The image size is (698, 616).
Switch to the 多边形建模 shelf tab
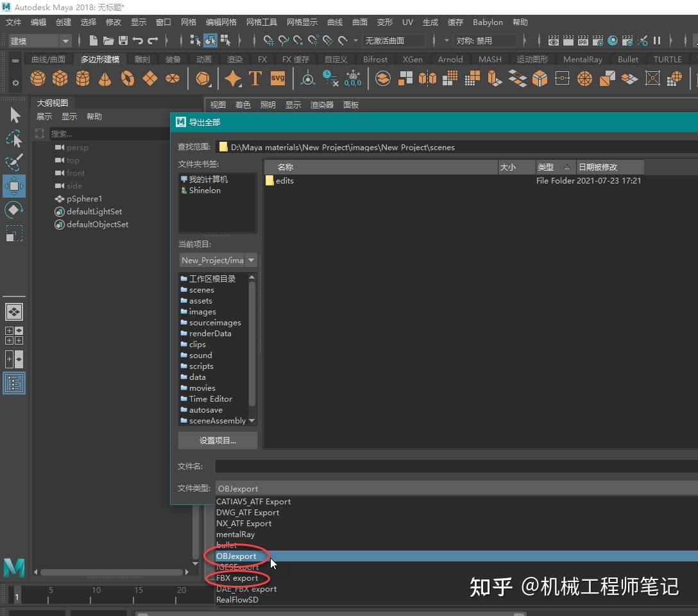(x=99, y=59)
